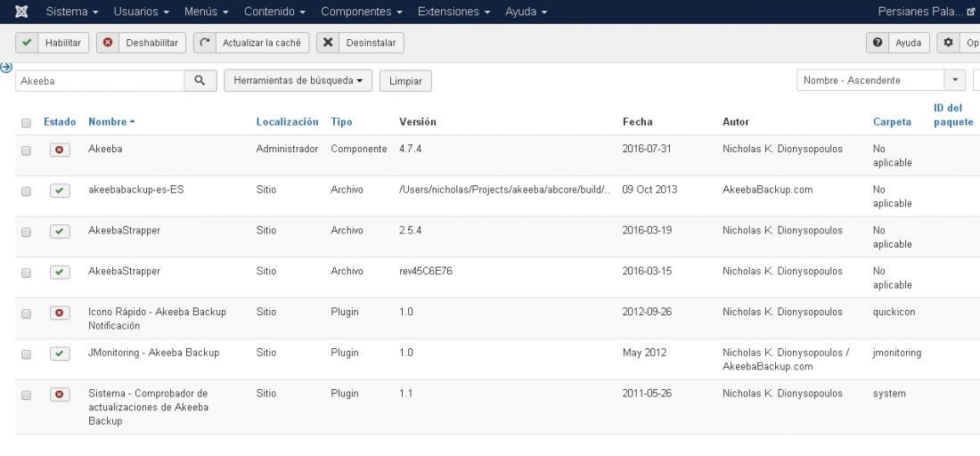Click the options gear button
This screenshot has width=980, height=456.
pos(958,43)
